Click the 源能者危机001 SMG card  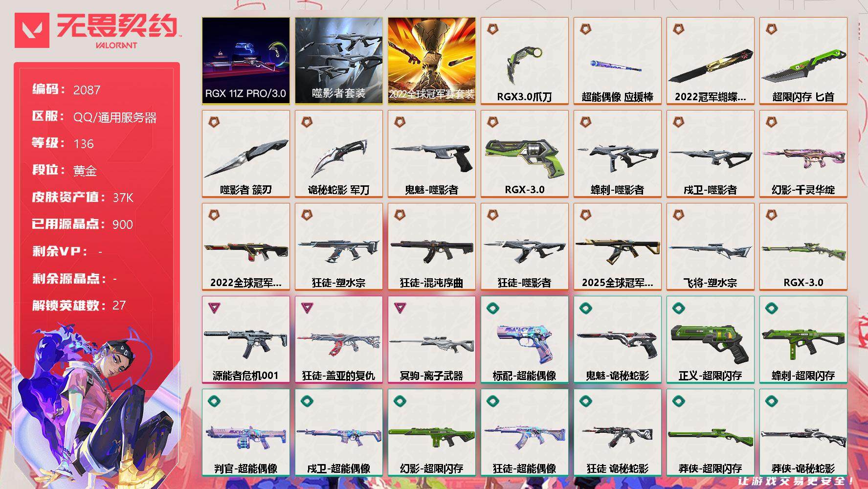coord(245,339)
